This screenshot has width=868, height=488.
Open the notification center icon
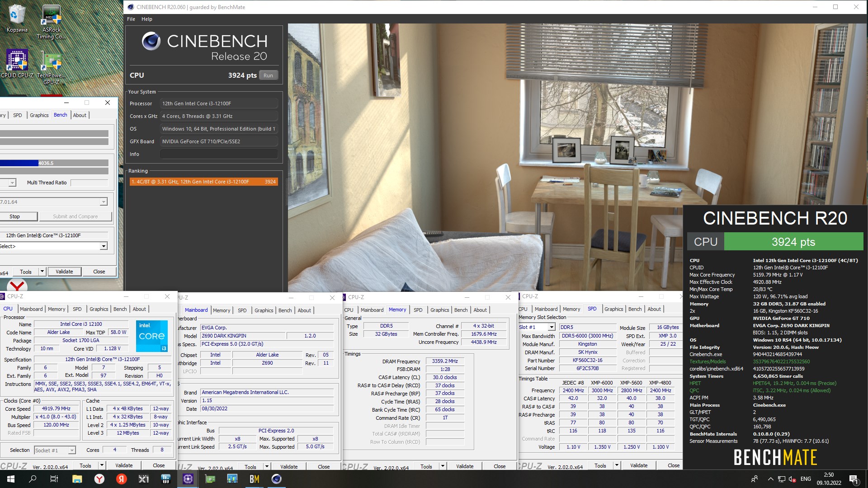(854, 479)
